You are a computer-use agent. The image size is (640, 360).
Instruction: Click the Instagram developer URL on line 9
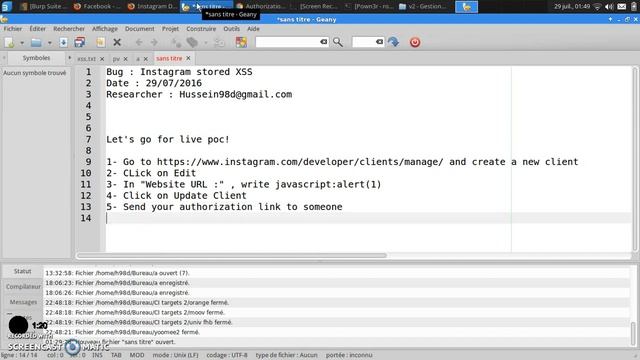pos(300,162)
